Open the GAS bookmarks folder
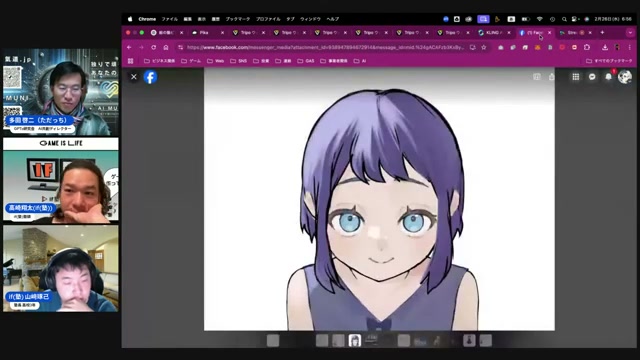This screenshot has height=360, width=640. pos(306,61)
